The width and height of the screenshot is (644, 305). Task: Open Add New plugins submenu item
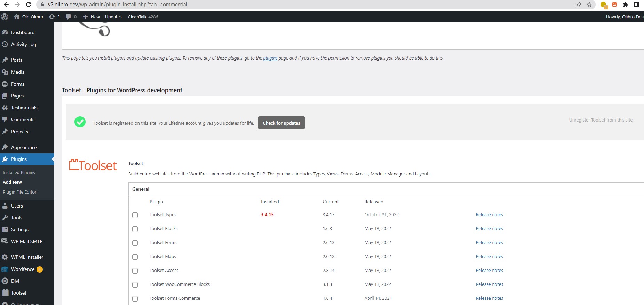(12, 182)
